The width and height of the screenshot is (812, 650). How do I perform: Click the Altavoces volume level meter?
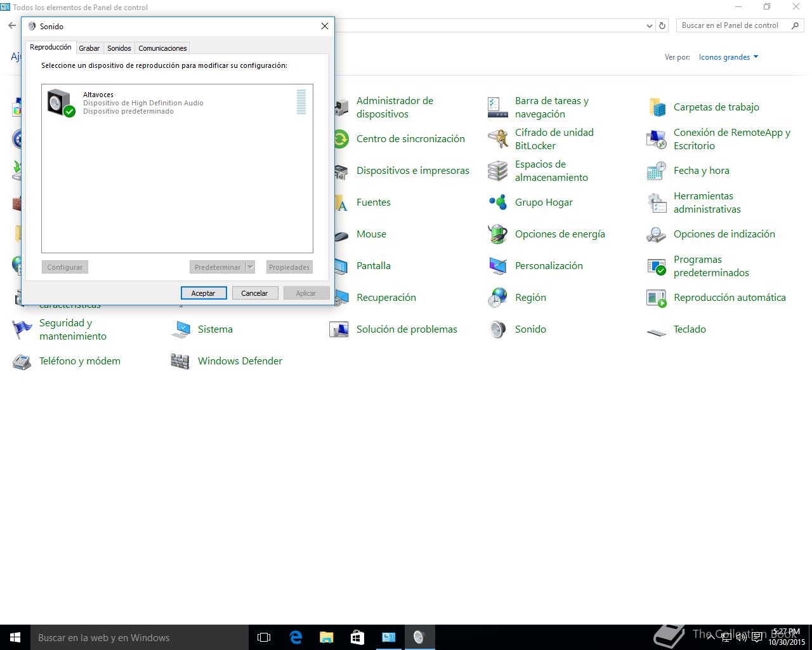point(301,102)
